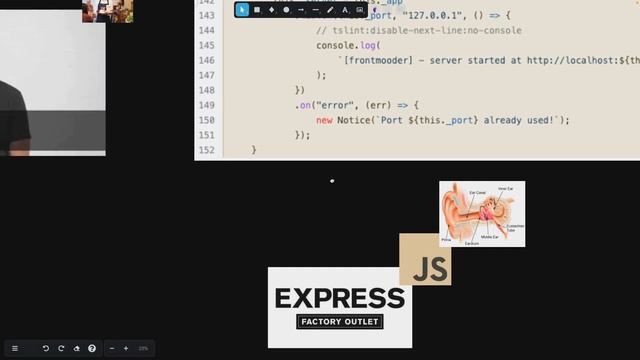Screen dimensions: 640x360
Task: Activate the eraser tool
Action: tap(77, 349)
